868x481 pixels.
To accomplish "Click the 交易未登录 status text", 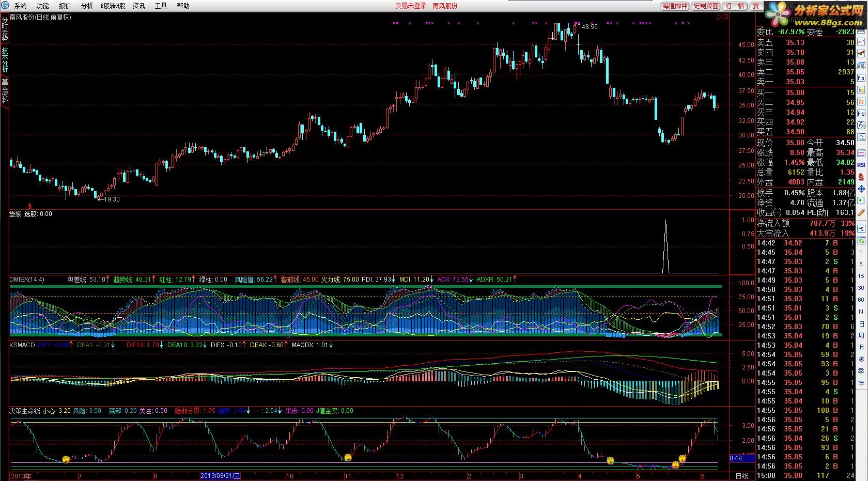I will pyautogui.click(x=411, y=6).
